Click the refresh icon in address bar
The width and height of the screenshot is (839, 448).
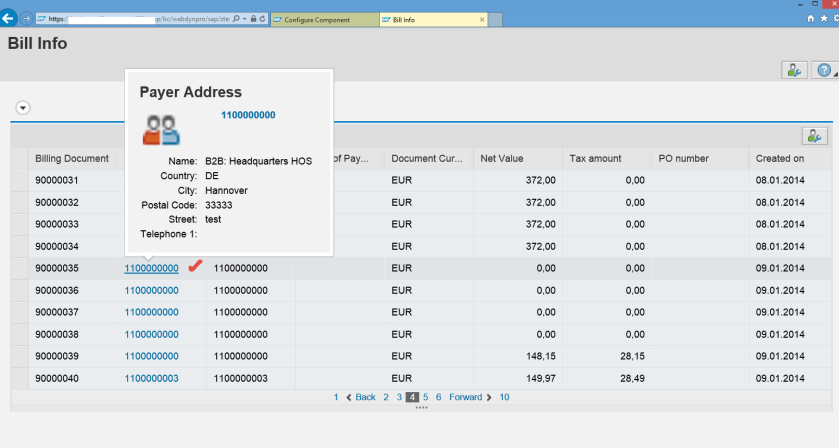[x=263, y=19]
